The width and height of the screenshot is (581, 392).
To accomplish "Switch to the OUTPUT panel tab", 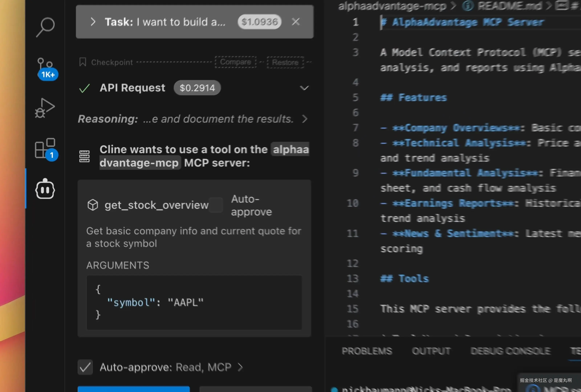I will [431, 351].
